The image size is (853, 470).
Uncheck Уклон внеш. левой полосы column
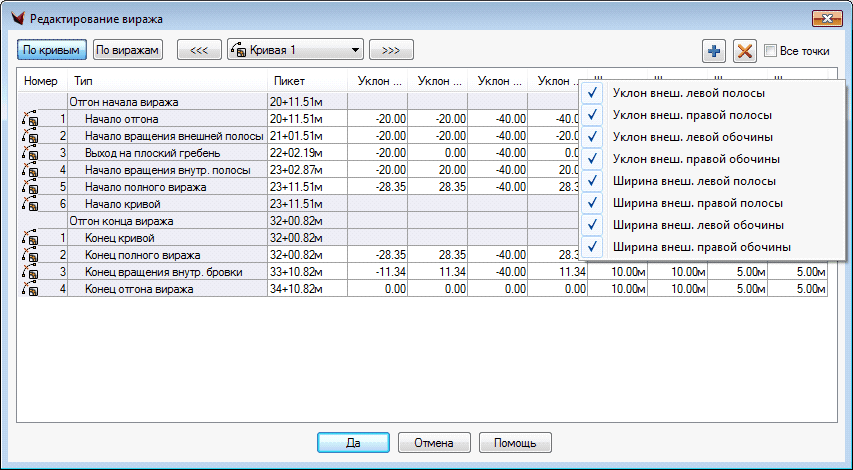[593, 93]
